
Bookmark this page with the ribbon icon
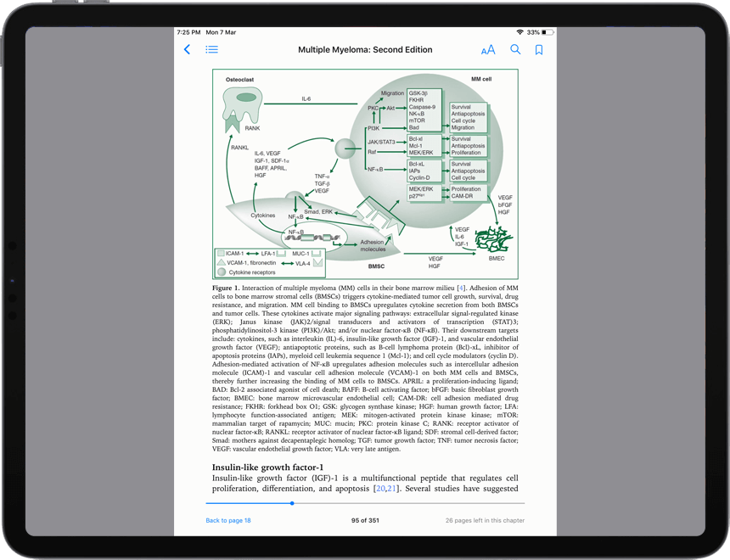click(x=538, y=50)
